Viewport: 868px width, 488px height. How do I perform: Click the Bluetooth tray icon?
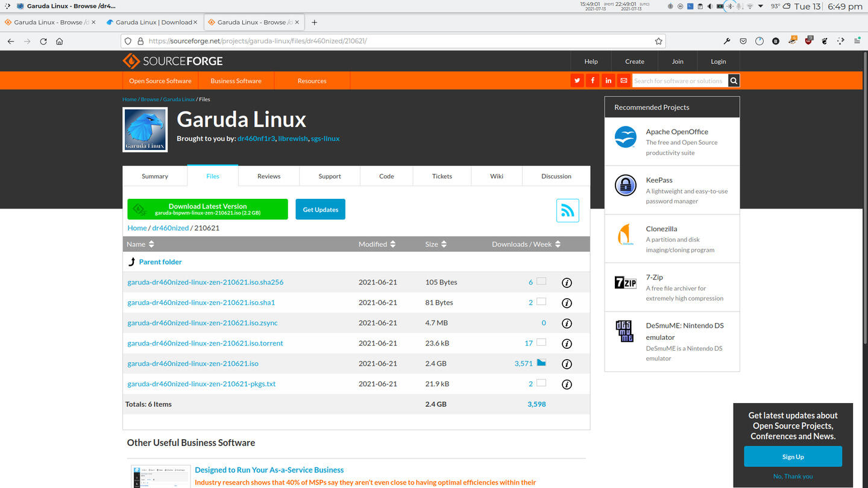click(x=730, y=6)
